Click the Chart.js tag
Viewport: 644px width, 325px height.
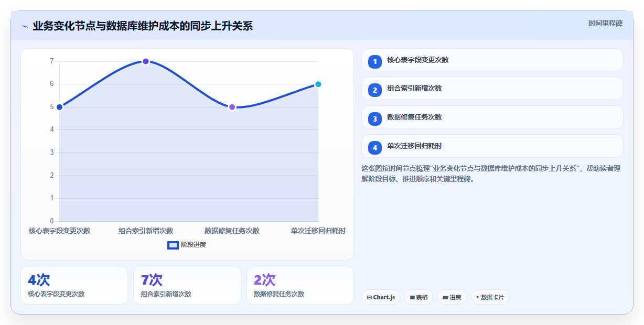pyautogui.click(x=381, y=297)
